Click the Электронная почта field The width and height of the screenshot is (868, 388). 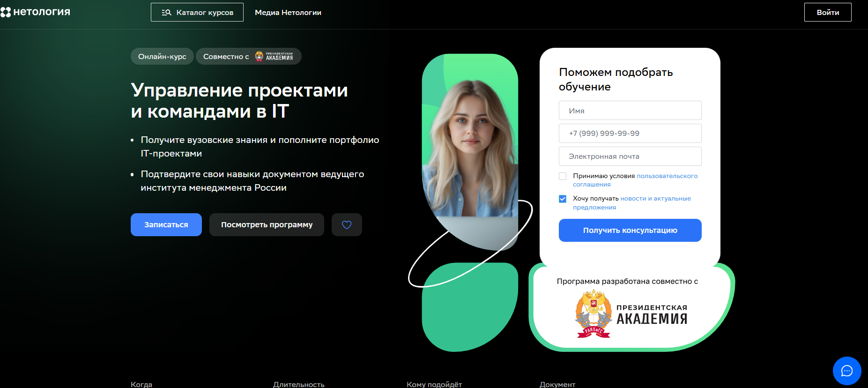coord(630,157)
